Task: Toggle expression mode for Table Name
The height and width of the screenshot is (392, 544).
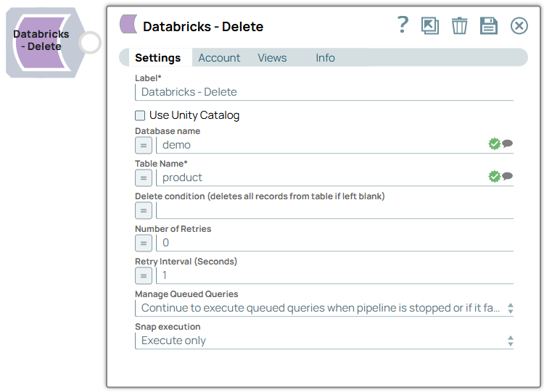Action: [144, 178]
